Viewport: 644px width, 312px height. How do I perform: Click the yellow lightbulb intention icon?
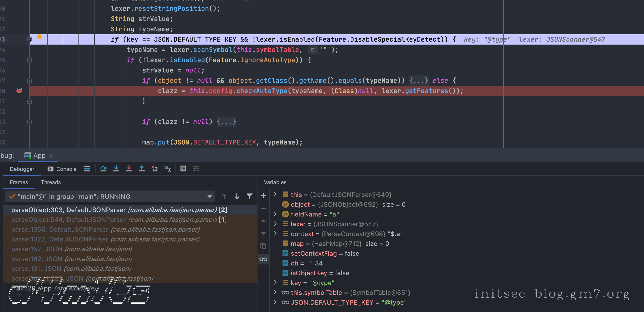(x=39, y=38)
